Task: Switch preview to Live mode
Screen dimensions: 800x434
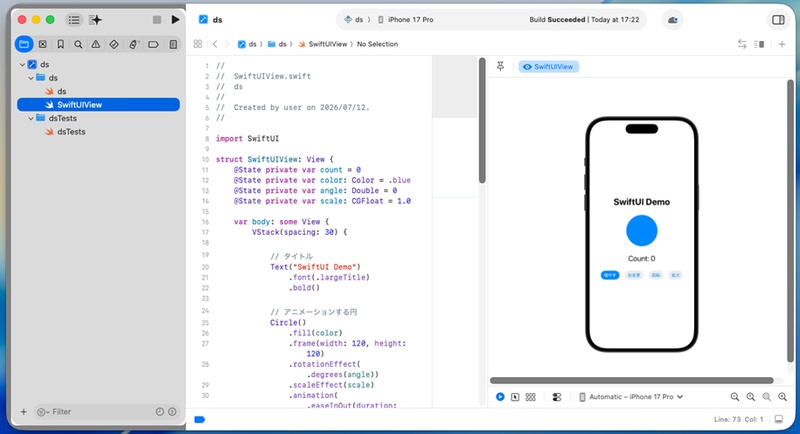Action: pyautogui.click(x=500, y=397)
